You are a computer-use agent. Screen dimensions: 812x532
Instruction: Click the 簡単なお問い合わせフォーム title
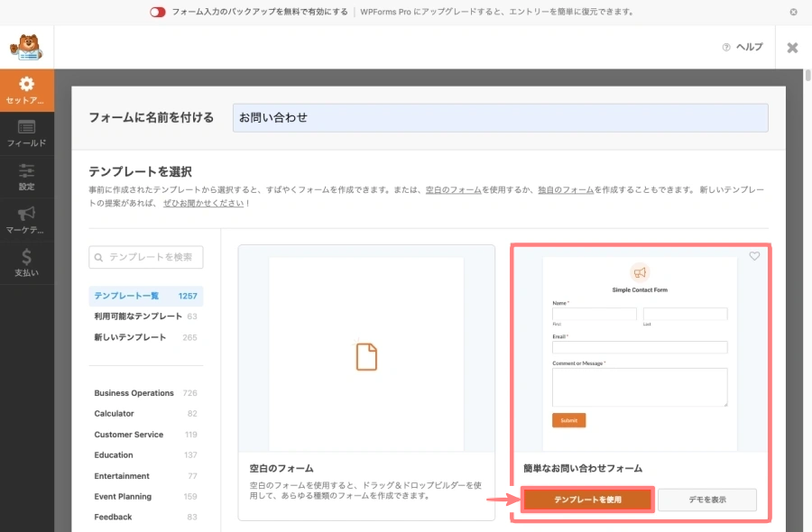[583, 468]
